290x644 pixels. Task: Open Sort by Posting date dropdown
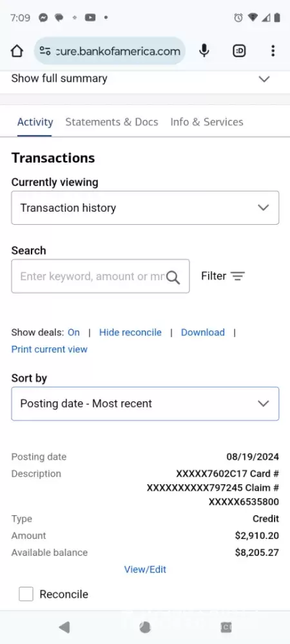(145, 404)
